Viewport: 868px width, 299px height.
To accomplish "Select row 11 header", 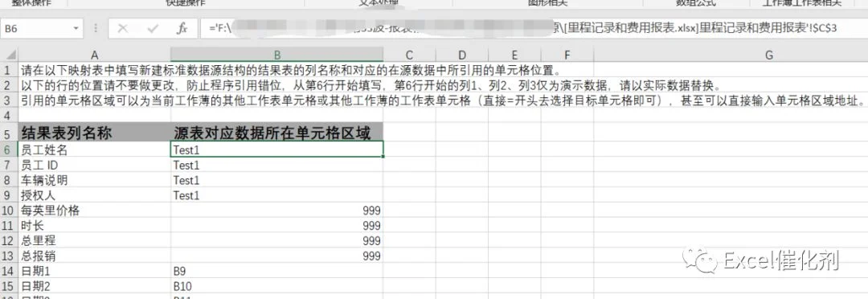I will [9, 226].
